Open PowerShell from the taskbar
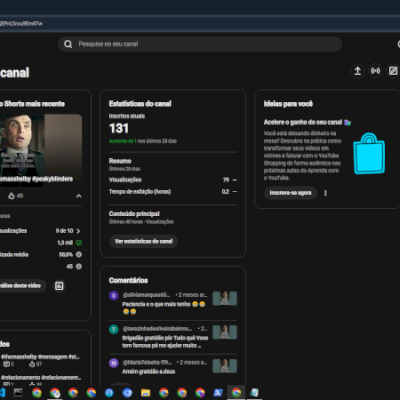Viewport: 400px width, 400px height. (x=218, y=393)
